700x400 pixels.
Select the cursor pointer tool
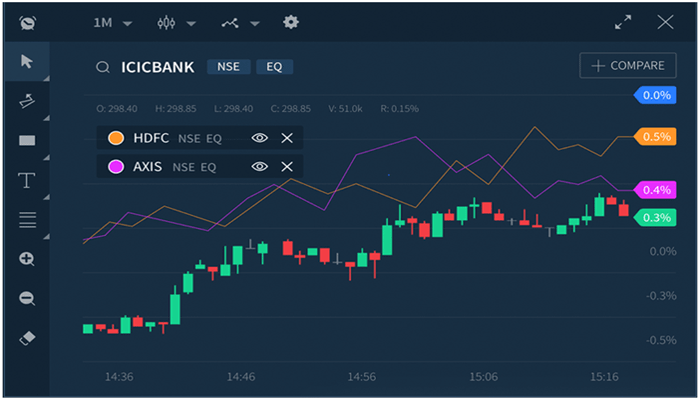pos(27,62)
